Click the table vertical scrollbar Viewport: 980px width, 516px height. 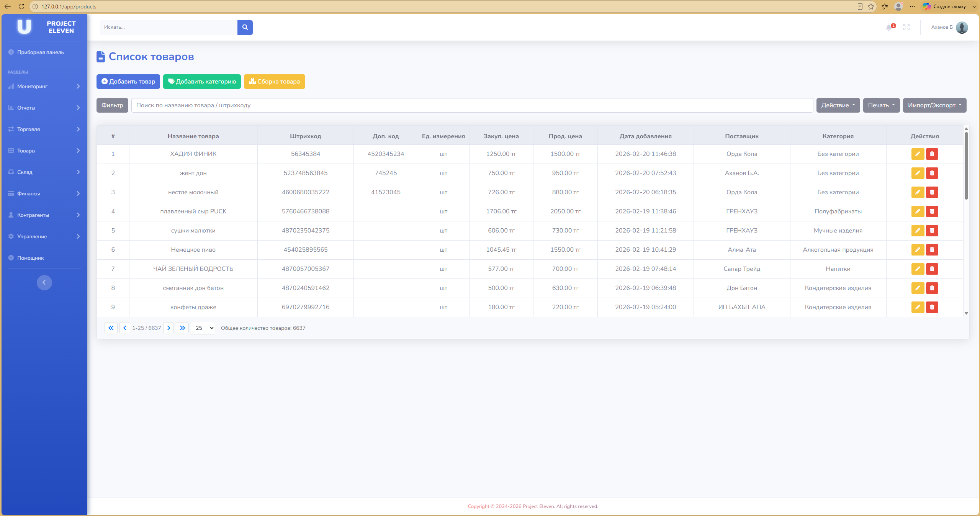coord(966,166)
